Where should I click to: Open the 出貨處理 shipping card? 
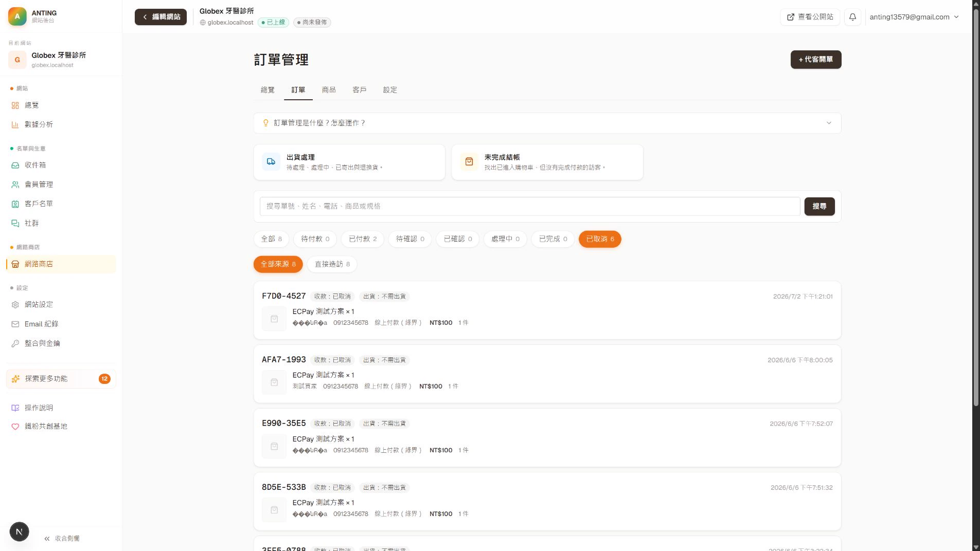pos(349,162)
